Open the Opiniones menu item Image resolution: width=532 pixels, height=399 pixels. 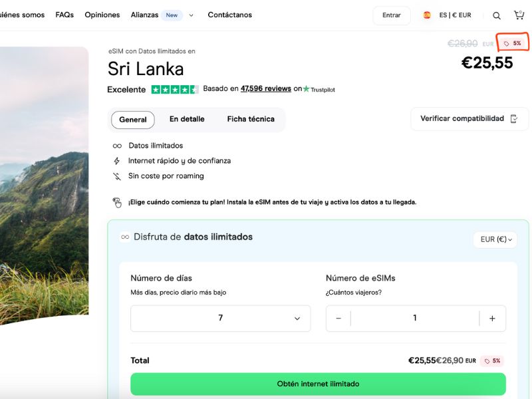click(102, 15)
